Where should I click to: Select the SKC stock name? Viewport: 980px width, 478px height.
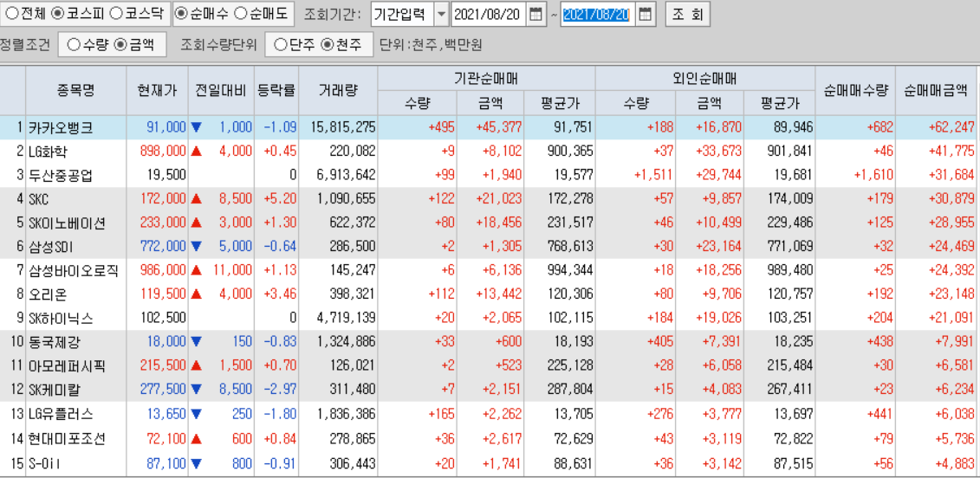(x=39, y=198)
